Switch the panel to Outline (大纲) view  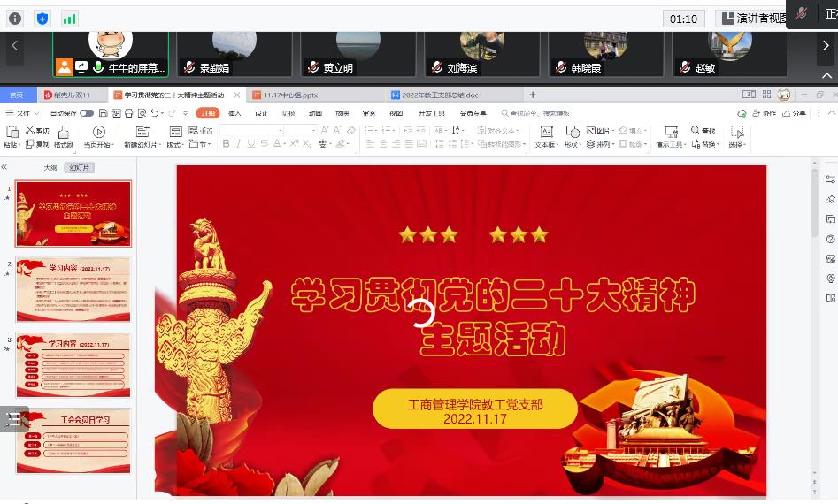pos(50,167)
